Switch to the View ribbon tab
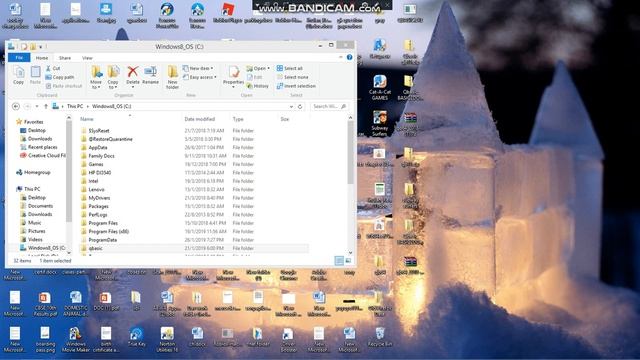This screenshot has width=640, height=360. tap(87, 58)
